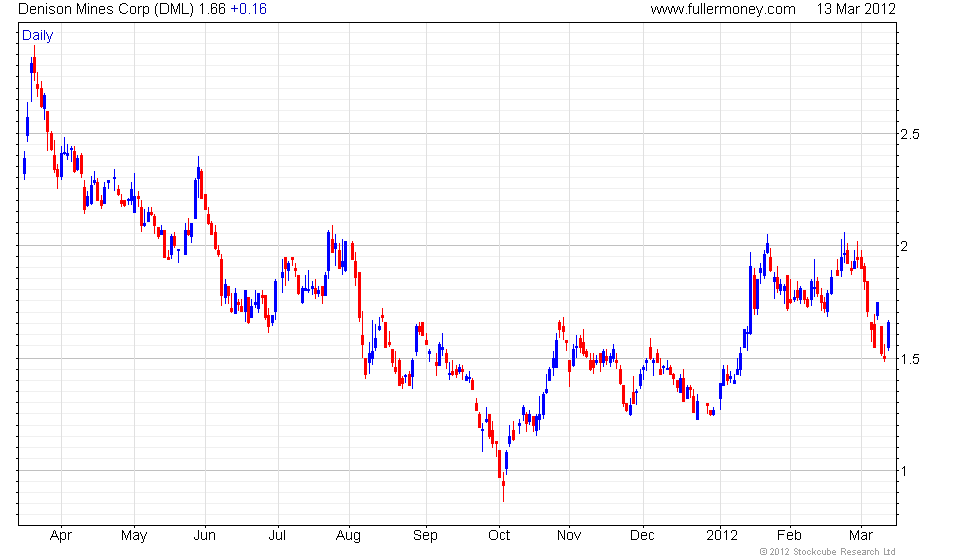980x560 pixels.
Task: Open the www.fullermoney.com link text
Action: click(723, 9)
